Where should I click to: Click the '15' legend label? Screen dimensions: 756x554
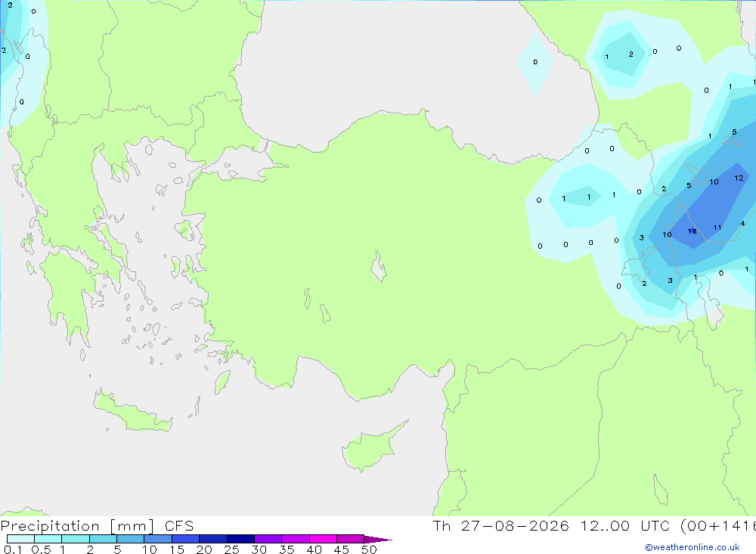click(176, 549)
